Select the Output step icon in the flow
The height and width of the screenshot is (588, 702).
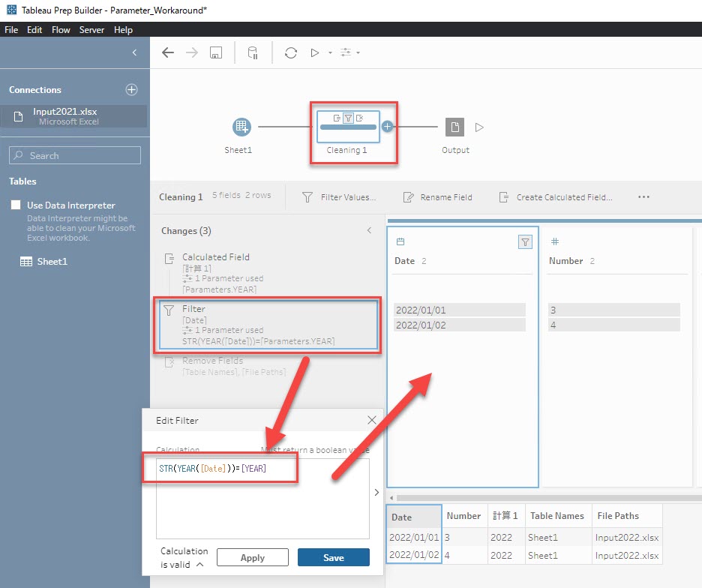[454, 127]
